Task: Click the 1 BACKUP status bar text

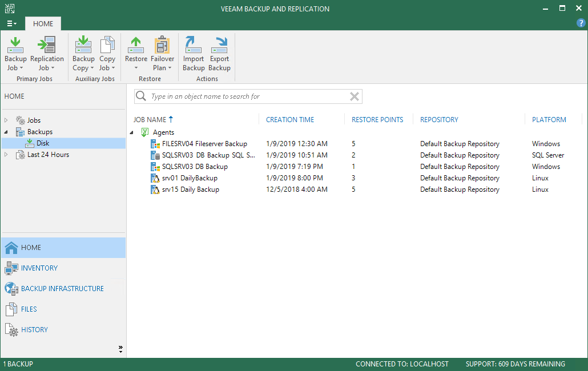Action: pyautogui.click(x=18, y=364)
